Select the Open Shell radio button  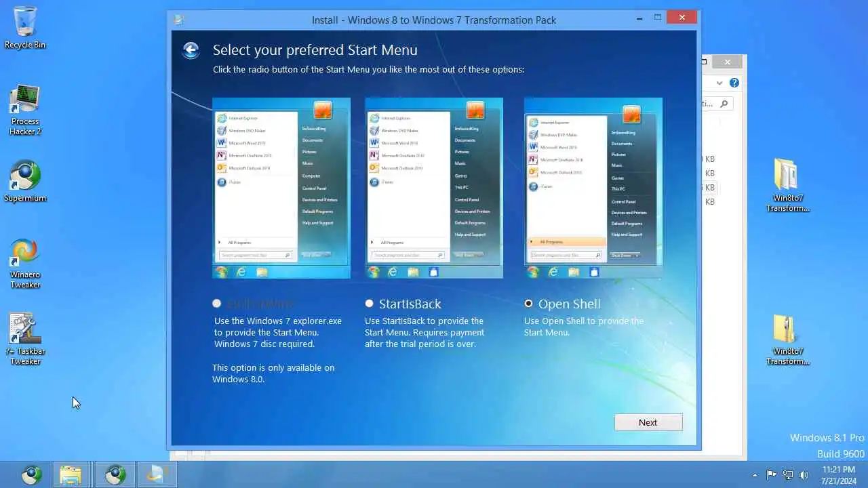528,304
